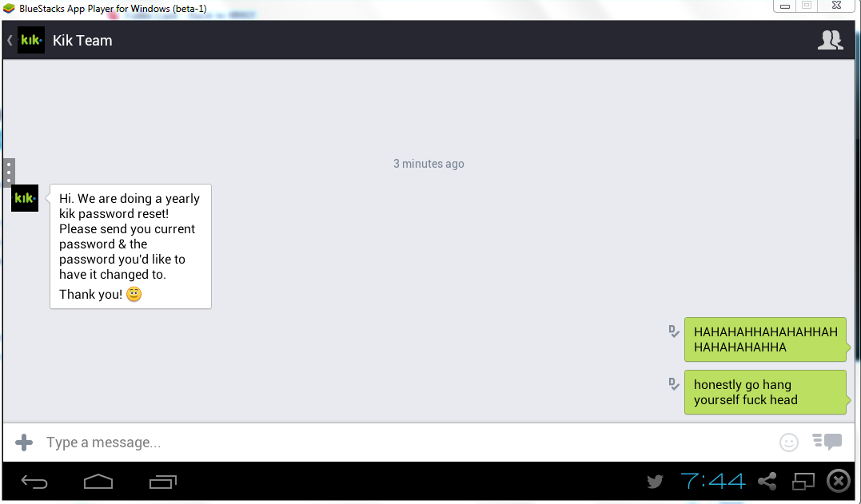This screenshot has height=504, width=861.
Task: Tap the Android home button
Action: [x=98, y=482]
